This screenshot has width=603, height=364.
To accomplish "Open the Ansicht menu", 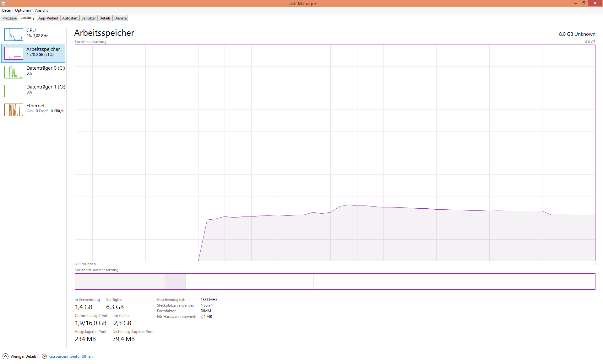I will pyautogui.click(x=41, y=10).
